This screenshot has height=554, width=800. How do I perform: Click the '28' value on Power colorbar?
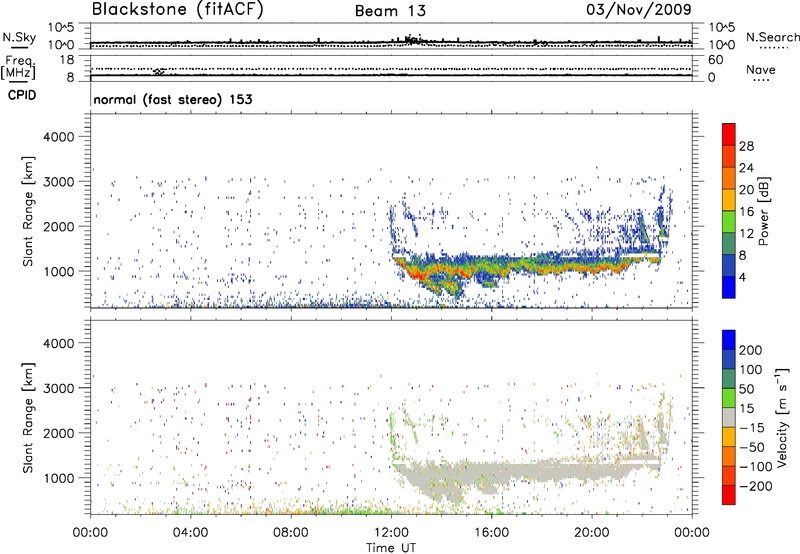point(746,146)
